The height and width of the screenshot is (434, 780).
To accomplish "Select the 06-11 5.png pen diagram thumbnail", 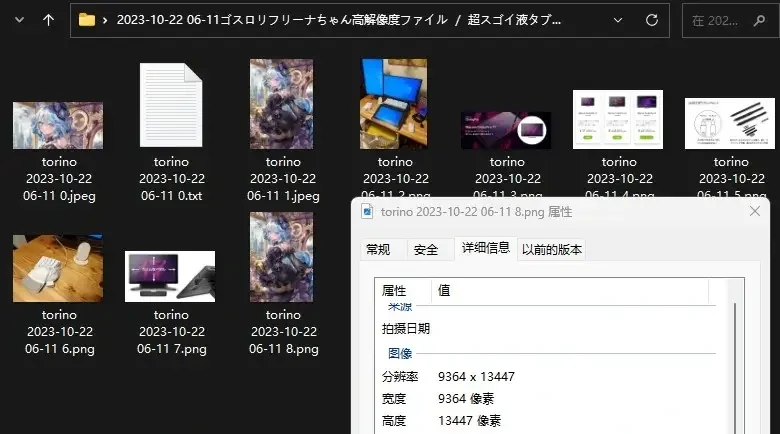I will tap(730, 123).
